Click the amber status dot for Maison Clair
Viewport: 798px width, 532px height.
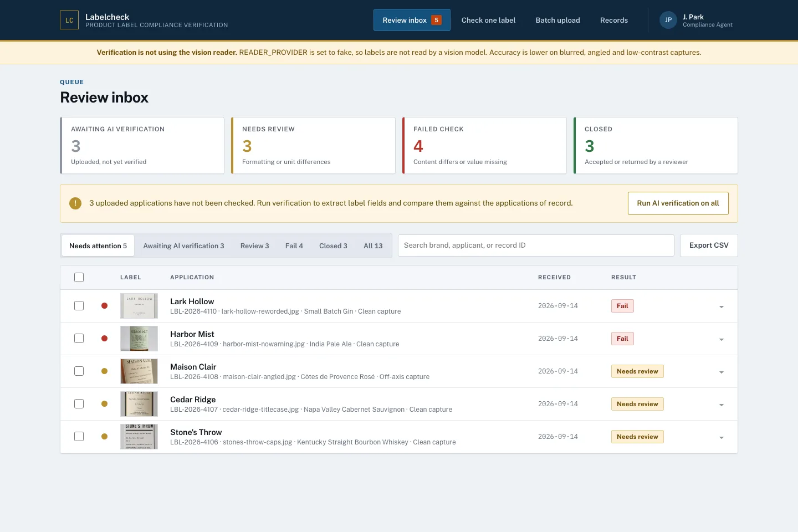[104, 371]
